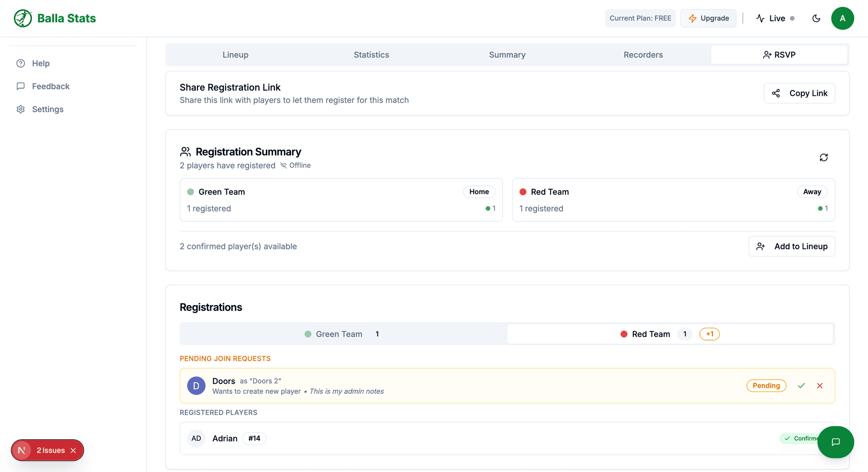
Task: Approve Doors pending join request checkmark
Action: coord(801,386)
